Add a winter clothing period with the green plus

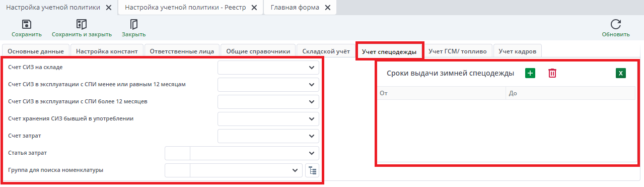pos(530,73)
